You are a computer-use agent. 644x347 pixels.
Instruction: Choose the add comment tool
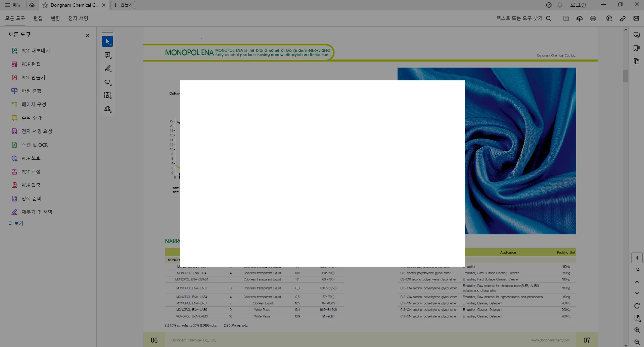click(x=107, y=55)
